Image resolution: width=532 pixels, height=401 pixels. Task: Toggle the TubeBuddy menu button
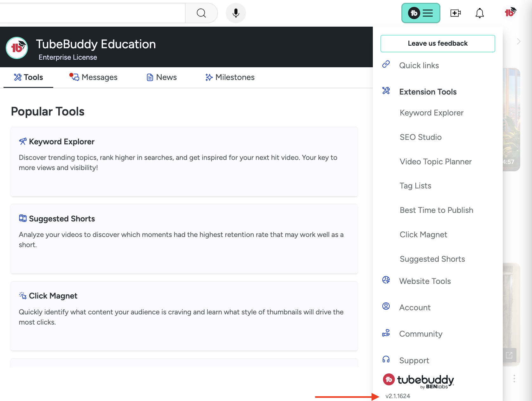tap(421, 13)
